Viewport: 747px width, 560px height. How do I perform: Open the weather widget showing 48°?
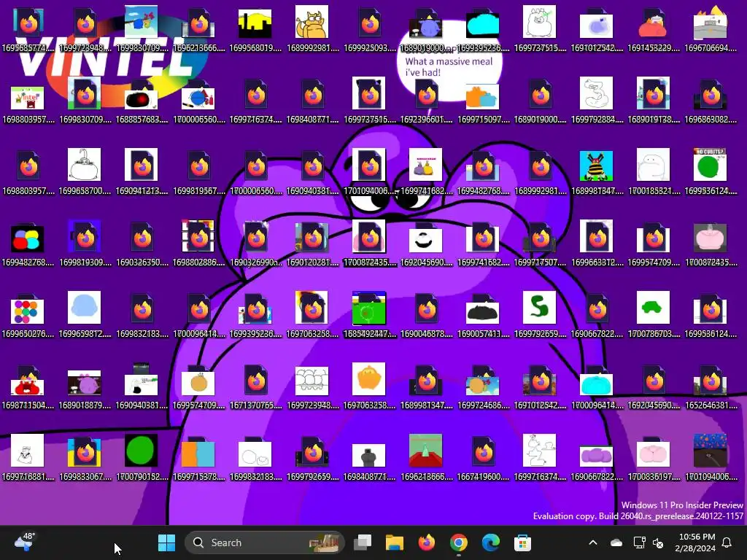[x=24, y=542]
